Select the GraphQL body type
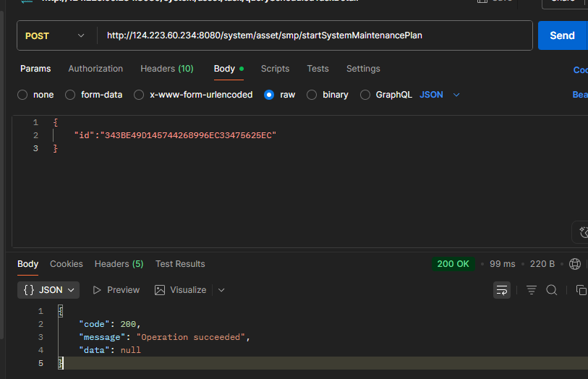588x379 pixels. tap(365, 95)
